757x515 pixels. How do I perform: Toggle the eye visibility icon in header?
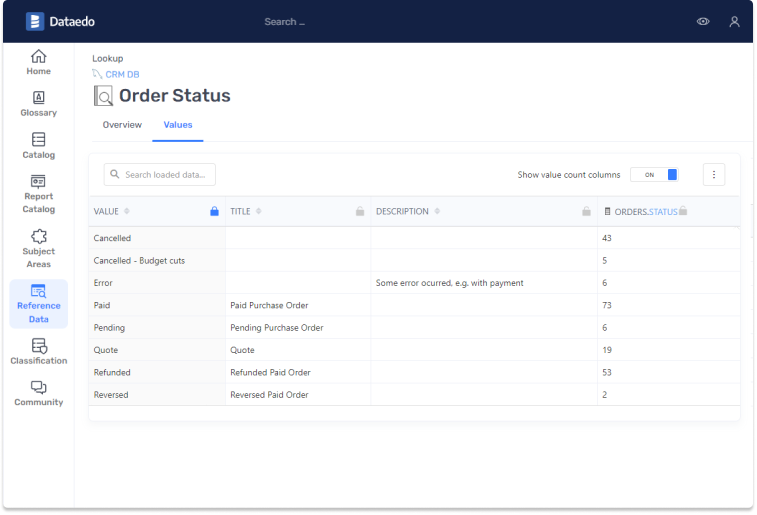(x=704, y=21)
